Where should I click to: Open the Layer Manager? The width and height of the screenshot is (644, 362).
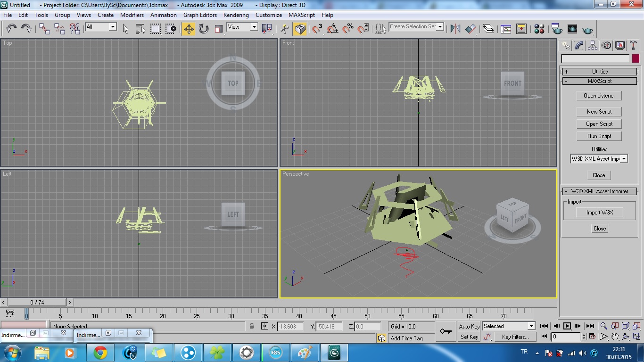click(488, 29)
